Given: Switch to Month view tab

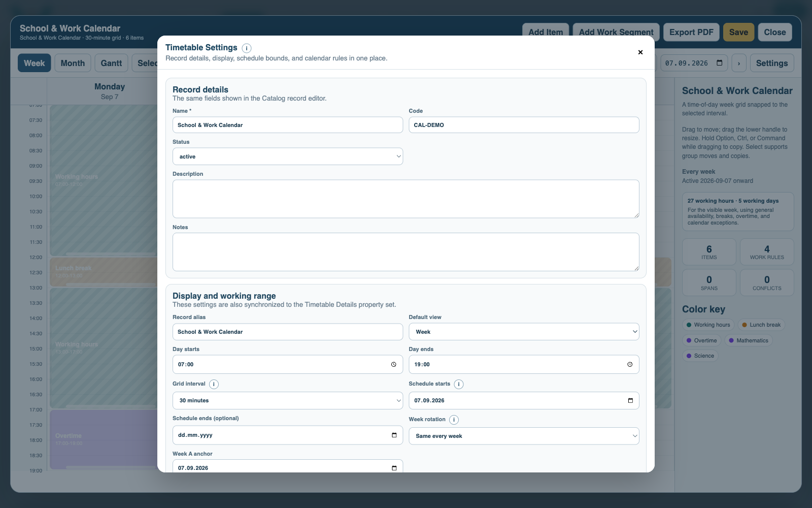Looking at the screenshot, I should click(x=73, y=63).
